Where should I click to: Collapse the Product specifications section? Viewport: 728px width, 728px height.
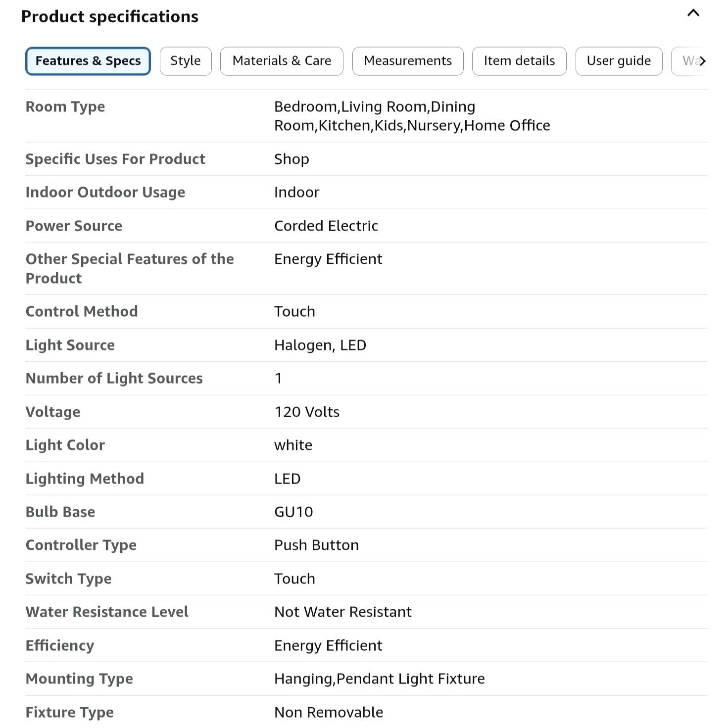point(693,13)
